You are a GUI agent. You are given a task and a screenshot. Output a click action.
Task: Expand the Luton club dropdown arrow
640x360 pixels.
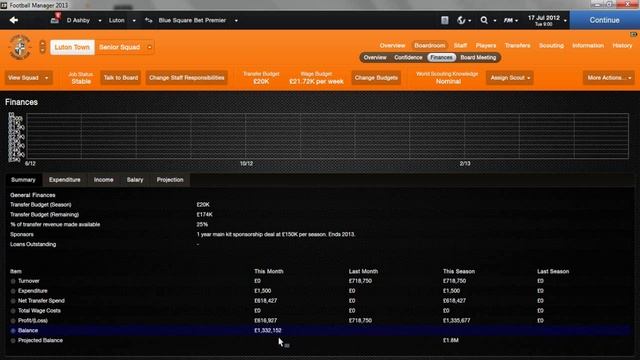tap(134, 20)
